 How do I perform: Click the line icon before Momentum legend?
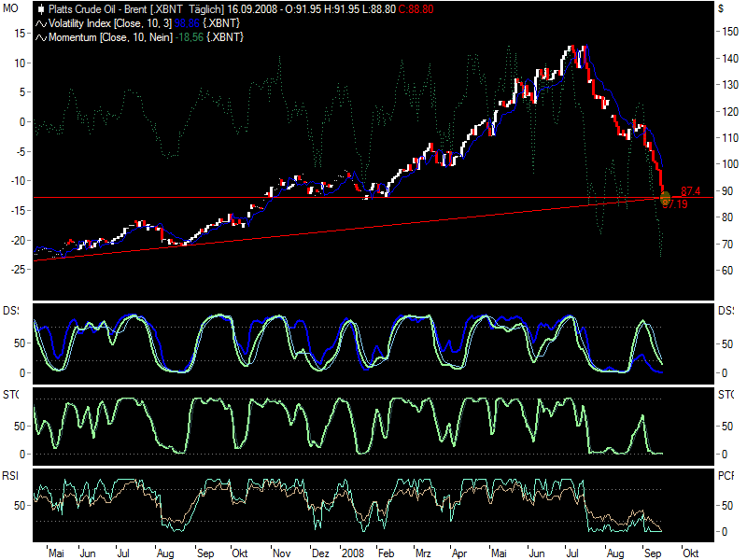tap(41, 37)
